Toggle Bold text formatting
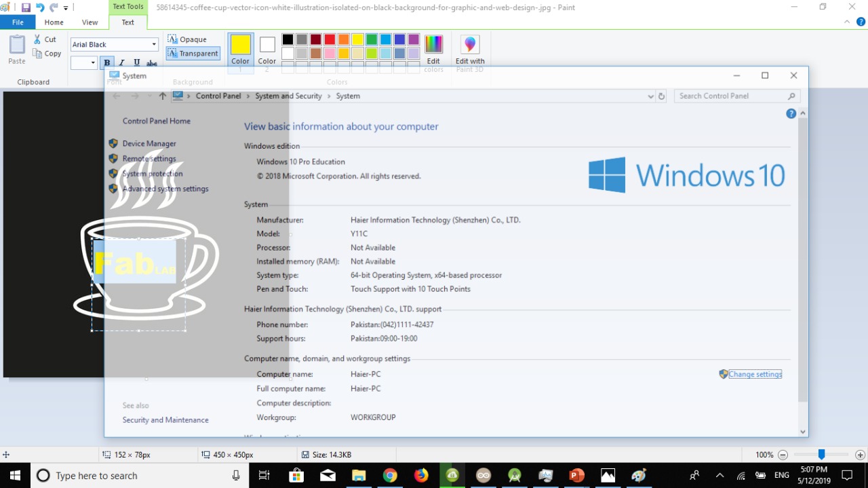The height and width of the screenshot is (488, 868). (x=107, y=63)
